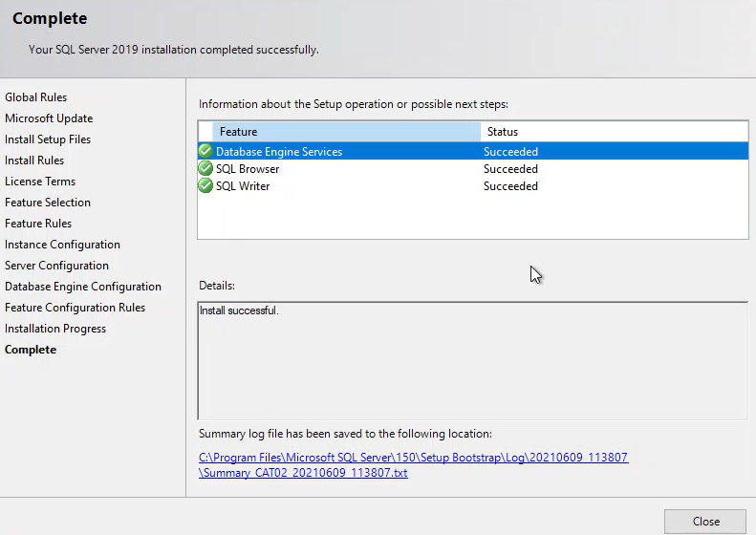Select Installation Progress step in sidebar
The width and height of the screenshot is (756, 535).
pos(55,329)
